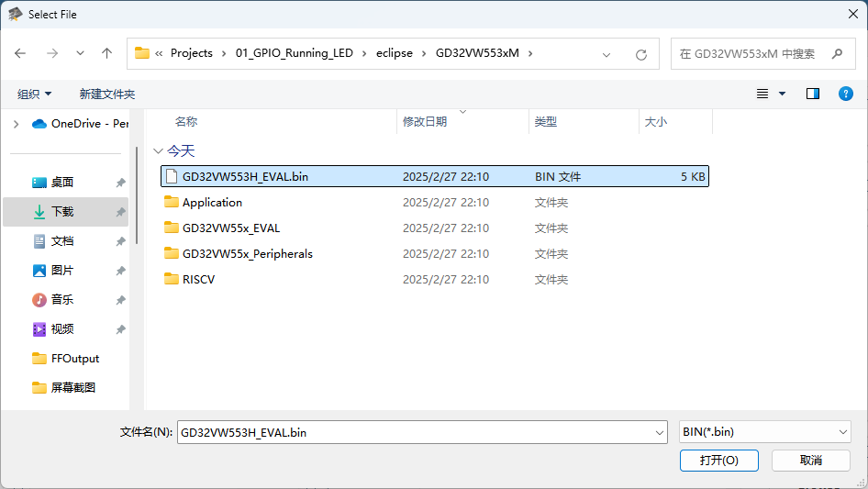Viewport: 868px width, 489px height.
Task: Open 桌面 in the sidebar
Action: click(62, 183)
